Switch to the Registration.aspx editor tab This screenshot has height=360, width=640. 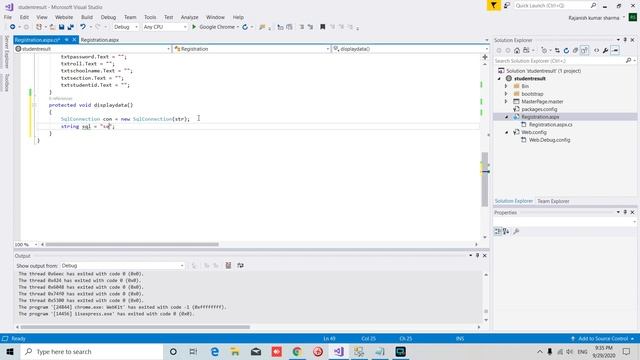tap(100, 40)
